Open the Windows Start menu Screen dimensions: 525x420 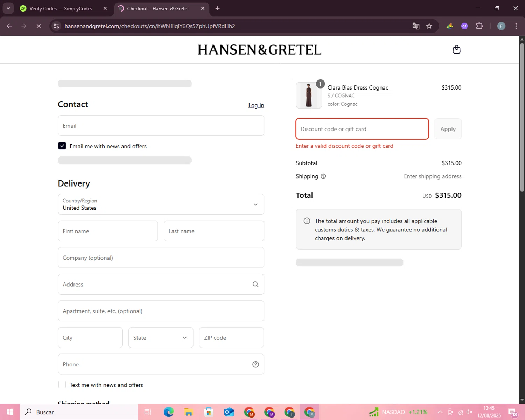coord(10,412)
